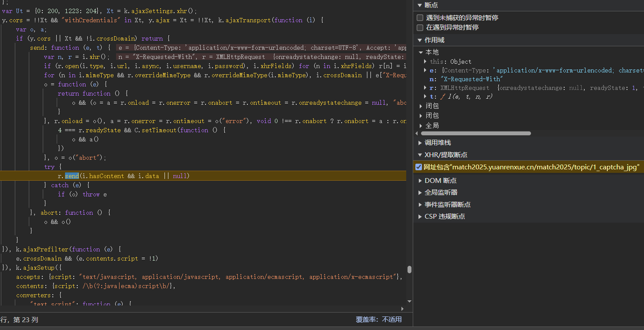Click the converters: { line

click(x=39, y=295)
